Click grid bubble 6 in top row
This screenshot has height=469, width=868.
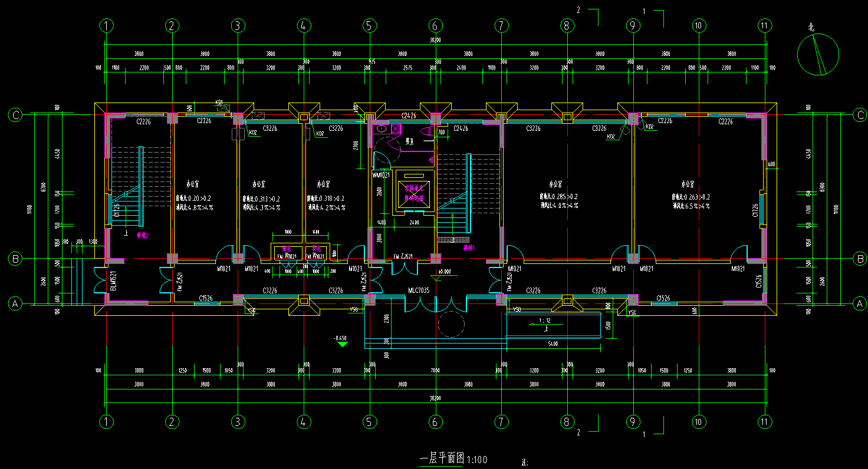pyautogui.click(x=435, y=26)
